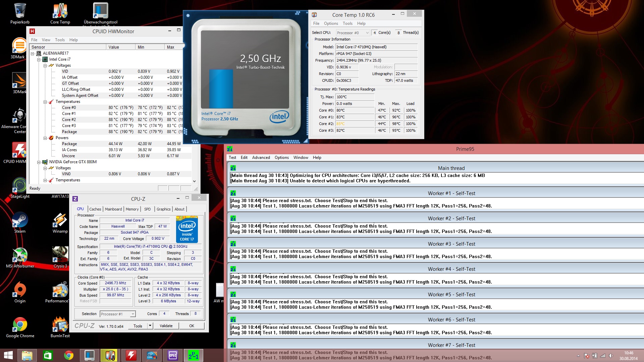
Task: Open File Explorer from the taskbar
Action: 27,355
